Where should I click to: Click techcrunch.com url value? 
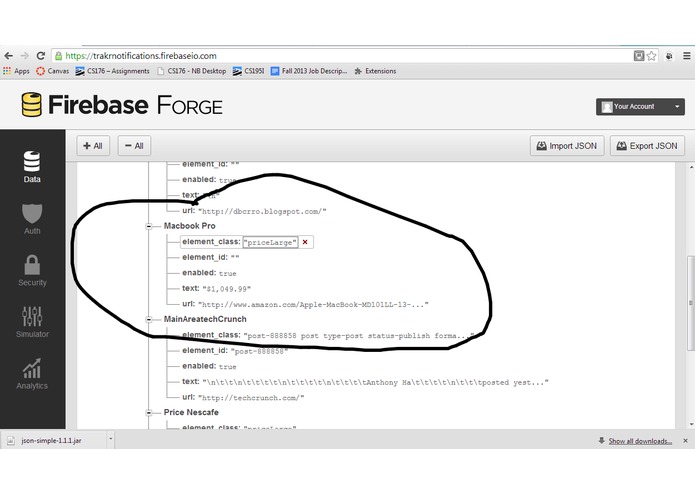tap(251, 397)
